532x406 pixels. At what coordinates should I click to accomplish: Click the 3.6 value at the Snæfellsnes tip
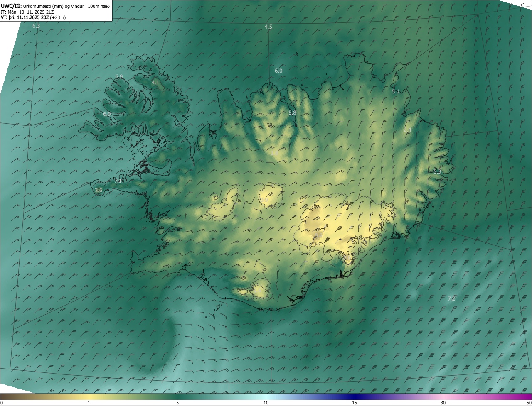[x=99, y=191]
